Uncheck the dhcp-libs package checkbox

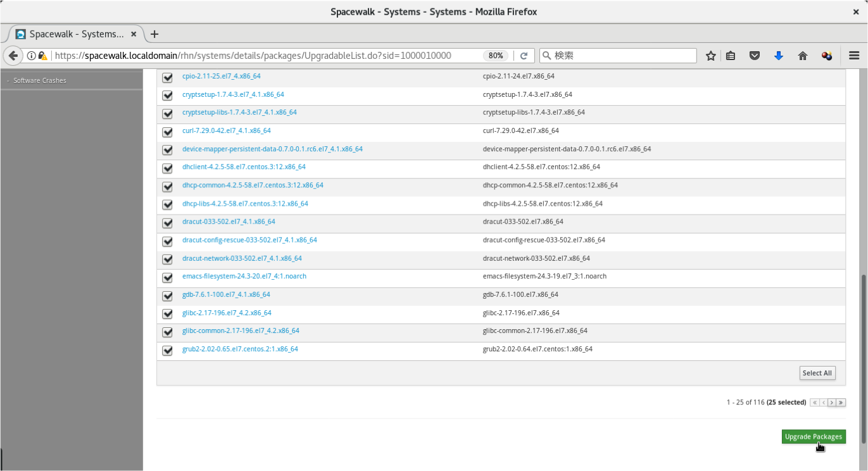click(167, 205)
